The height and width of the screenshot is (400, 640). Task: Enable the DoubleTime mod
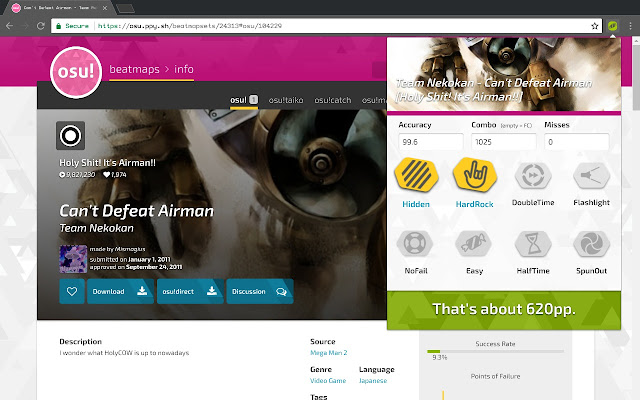(x=533, y=175)
